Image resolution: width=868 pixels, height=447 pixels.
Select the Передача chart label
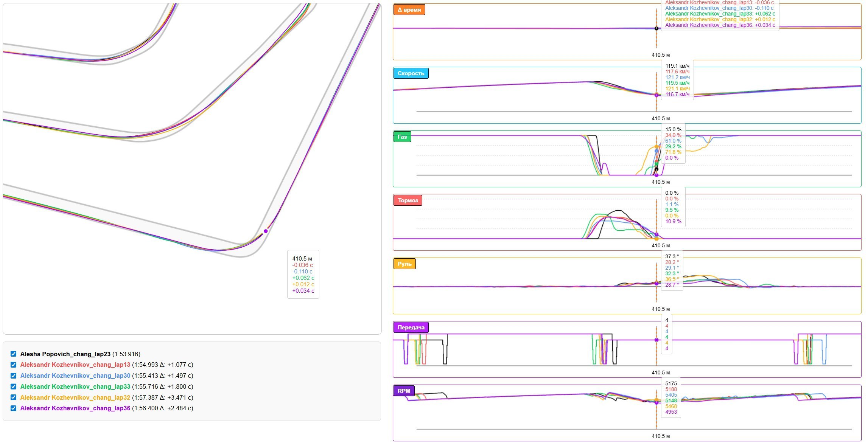point(411,327)
